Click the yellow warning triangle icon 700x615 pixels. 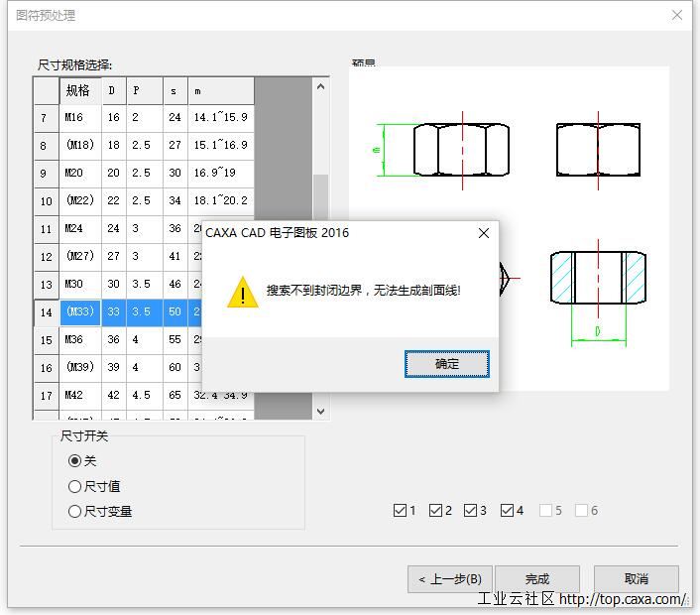pyautogui.click(x=242, y=292)
